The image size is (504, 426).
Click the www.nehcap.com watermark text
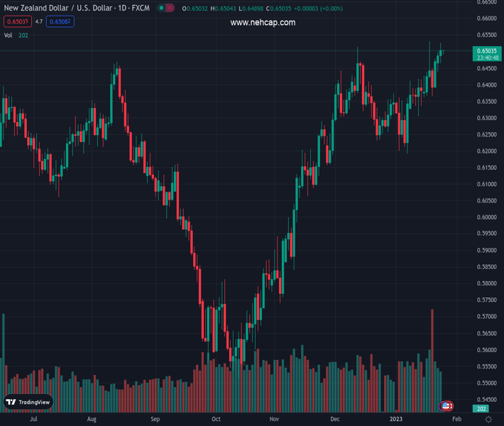[263, 23]
